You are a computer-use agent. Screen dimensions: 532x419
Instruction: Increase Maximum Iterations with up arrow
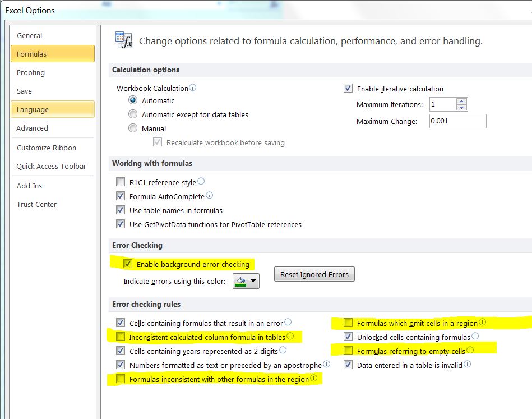(461, 102)
